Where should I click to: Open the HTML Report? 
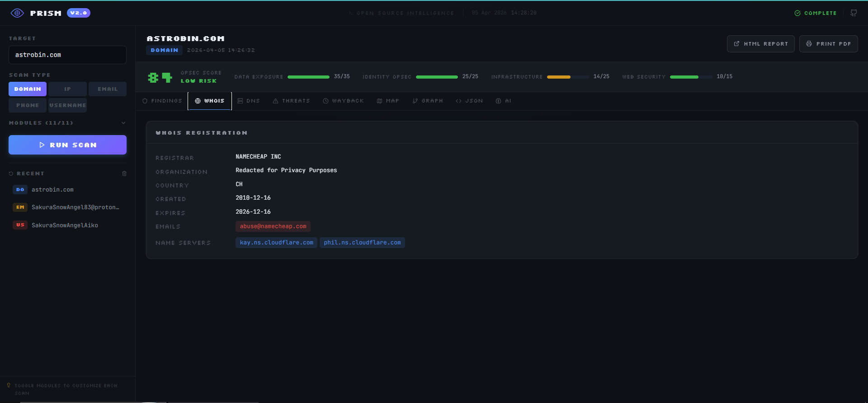pyautogui.click(x=760, y=44)
